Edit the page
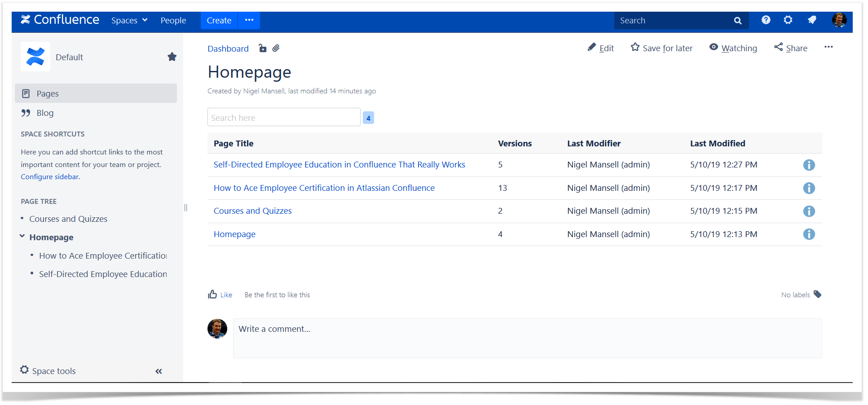This screenshot has height=405, width=868. click(x=601, y=48)
